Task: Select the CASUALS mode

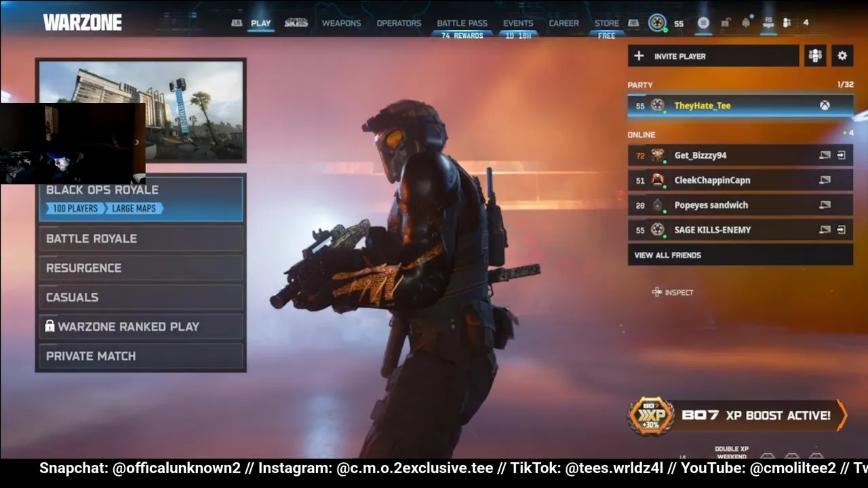Action: point(140,297)
